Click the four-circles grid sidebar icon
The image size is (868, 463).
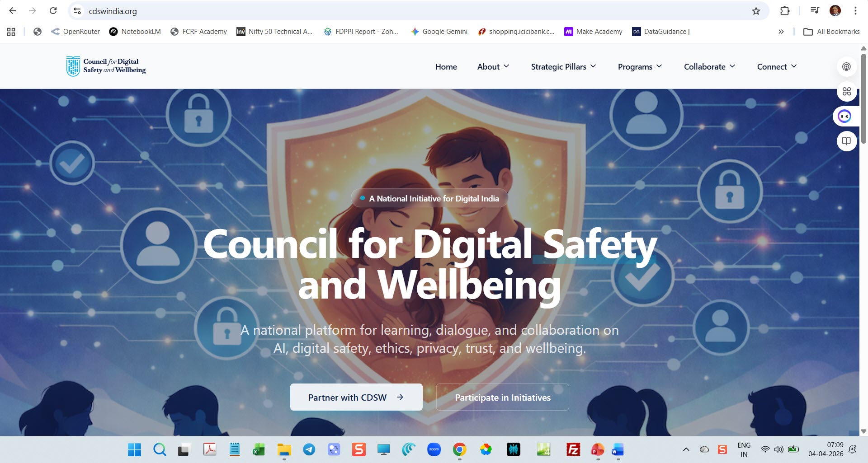click(846, 92)
